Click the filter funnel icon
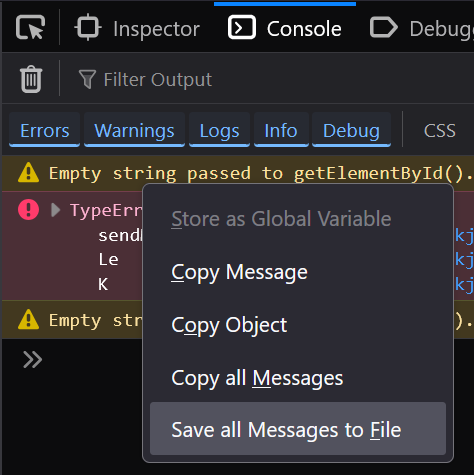Viewport: 474px width, 475px height. [x=87, y=79]
